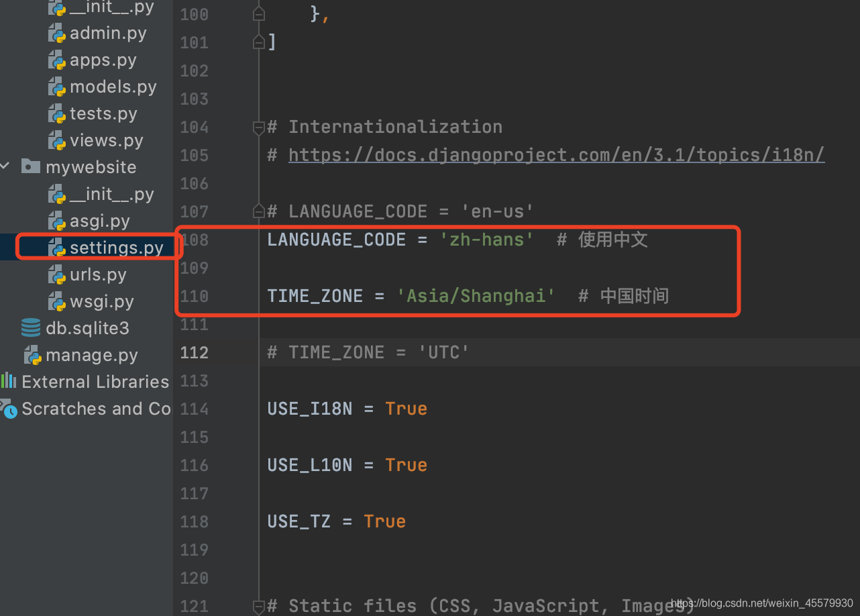This screenshot has width=860, height=616.
Task: Toggle the fold marker at line 107
Action: pos(259,211)
